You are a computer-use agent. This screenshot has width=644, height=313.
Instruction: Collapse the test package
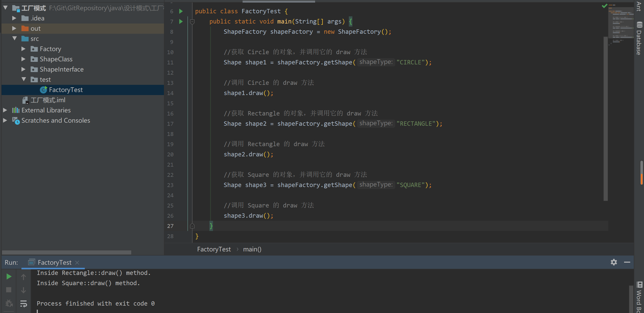click(24, 79)
